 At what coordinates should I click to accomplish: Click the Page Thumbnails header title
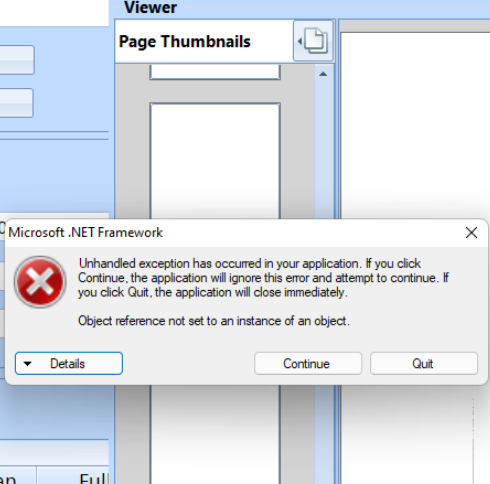[184, 42]
